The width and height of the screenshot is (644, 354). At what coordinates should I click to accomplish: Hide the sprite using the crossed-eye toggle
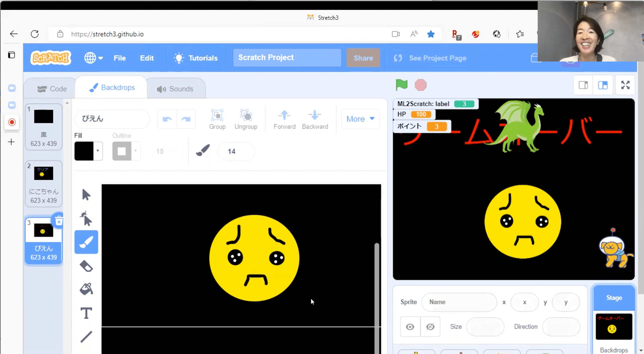[430, 326]
